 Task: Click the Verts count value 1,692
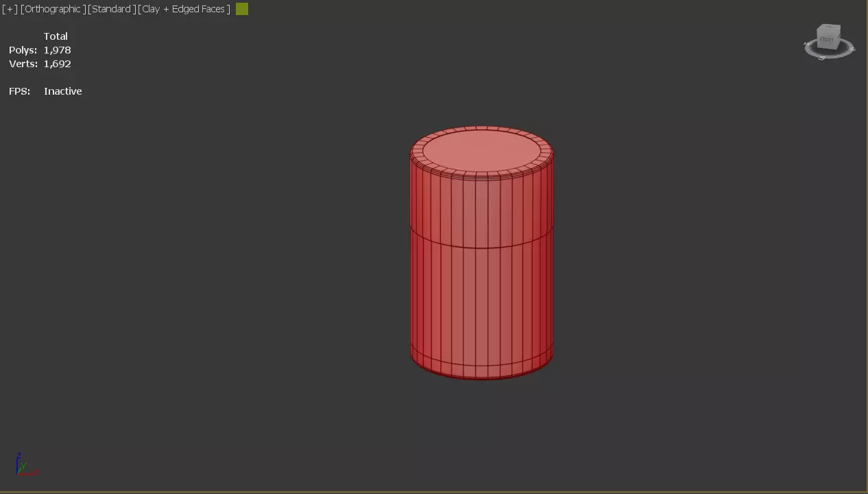[58, 64]
